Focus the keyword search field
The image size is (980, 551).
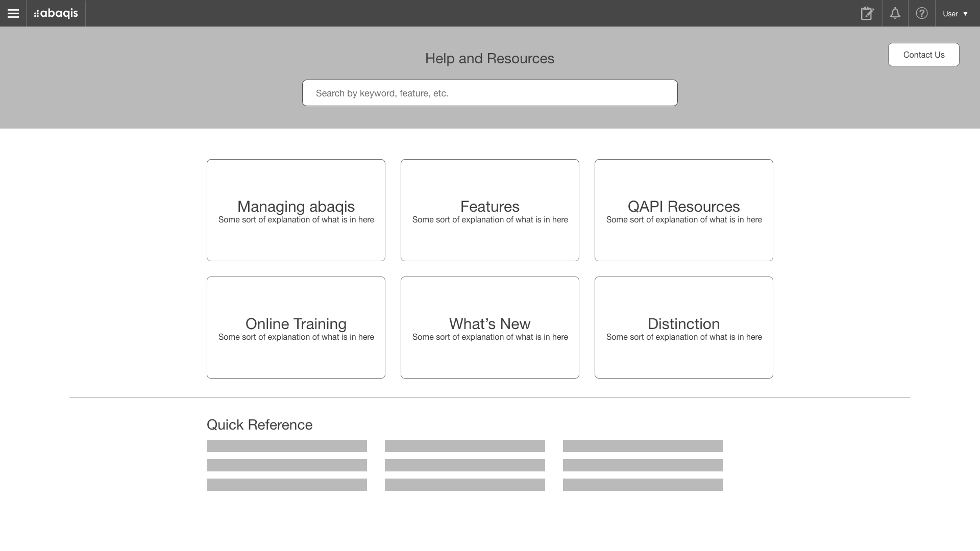[x=490, y=93]
